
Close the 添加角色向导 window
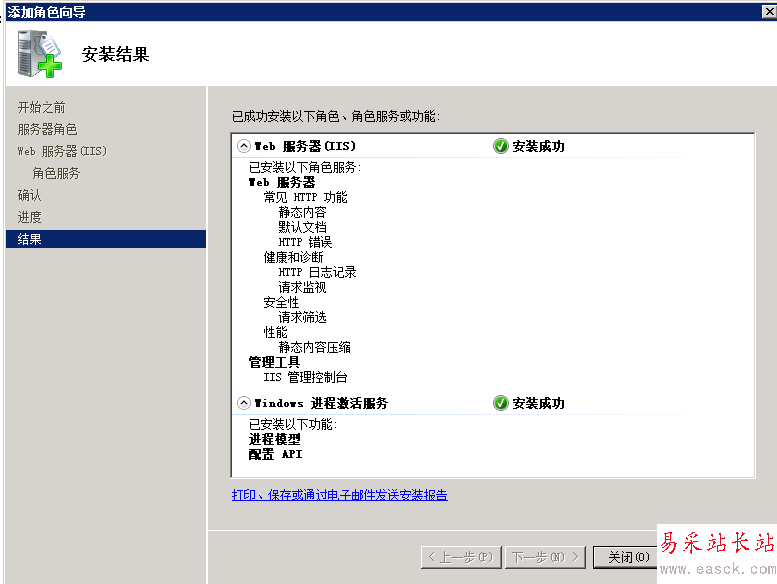(769, 11)
